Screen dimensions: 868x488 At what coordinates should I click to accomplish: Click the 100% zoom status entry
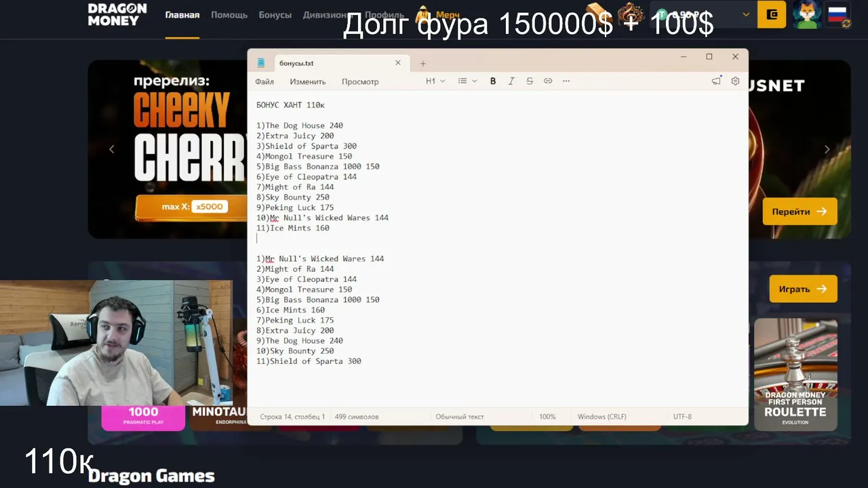click(547, 417)
